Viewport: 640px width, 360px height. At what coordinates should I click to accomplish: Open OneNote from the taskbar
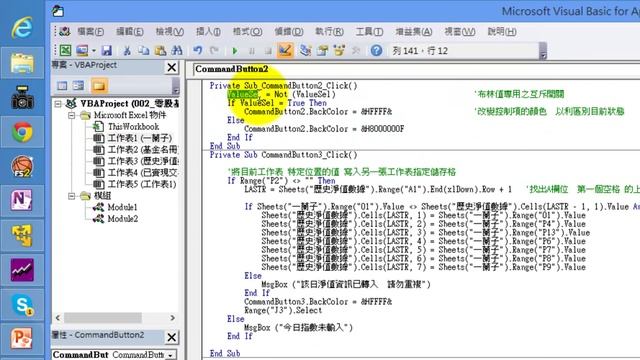click(22, 201)
